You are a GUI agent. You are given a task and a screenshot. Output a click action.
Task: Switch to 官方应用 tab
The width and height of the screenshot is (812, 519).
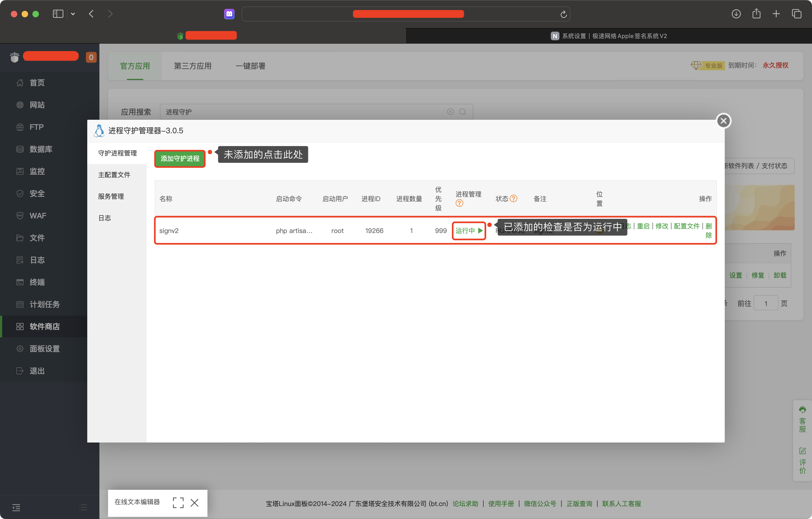pyautogui.click(x=135, y=66)
